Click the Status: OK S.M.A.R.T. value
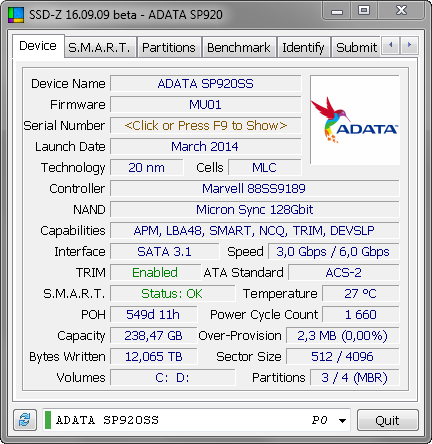432x444 pixels. point(172,294)
